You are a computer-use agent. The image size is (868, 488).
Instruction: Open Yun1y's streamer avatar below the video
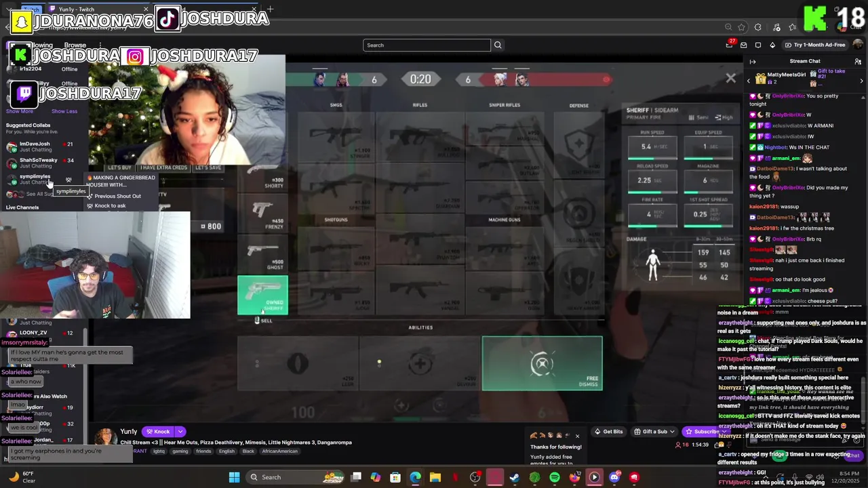click(105, 437)
